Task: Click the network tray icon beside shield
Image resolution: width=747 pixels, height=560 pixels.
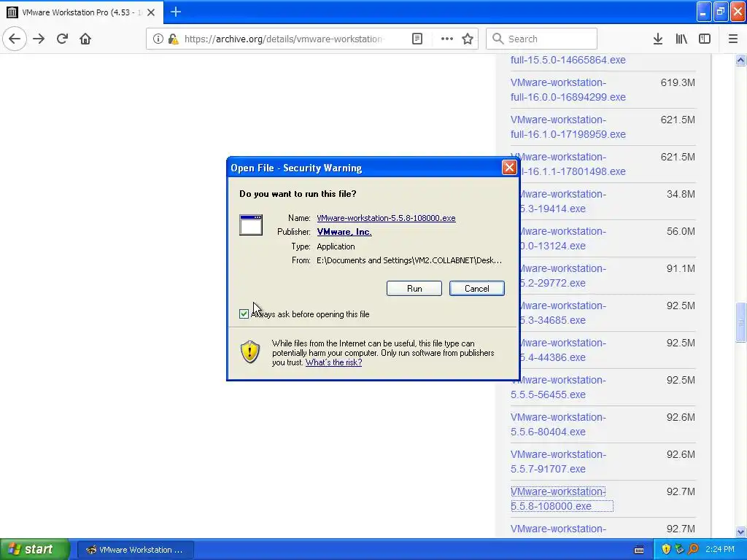Action: click(680, 550)
